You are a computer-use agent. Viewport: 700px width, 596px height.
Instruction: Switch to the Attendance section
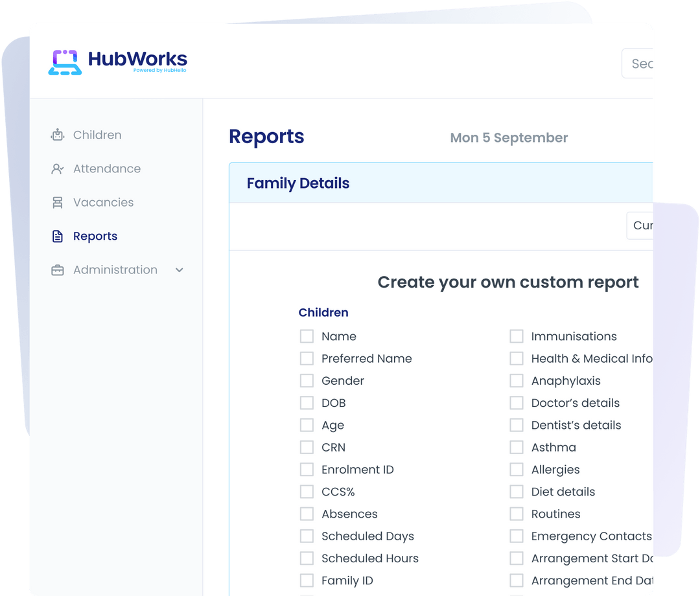tap(106, 168)
